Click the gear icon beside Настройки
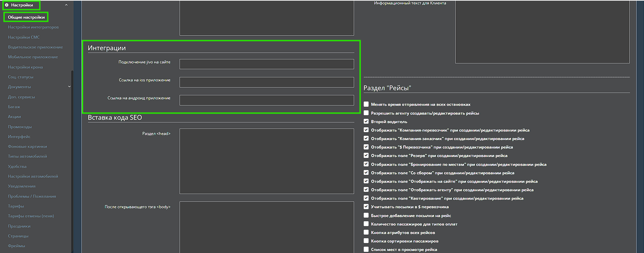644x253 pixels. coord(7,5)
